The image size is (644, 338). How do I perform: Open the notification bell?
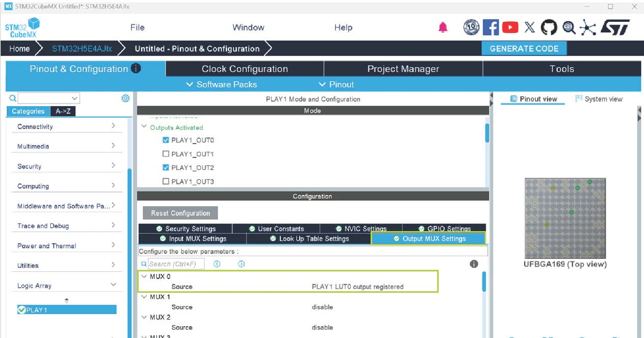click(x=443, y=27)
